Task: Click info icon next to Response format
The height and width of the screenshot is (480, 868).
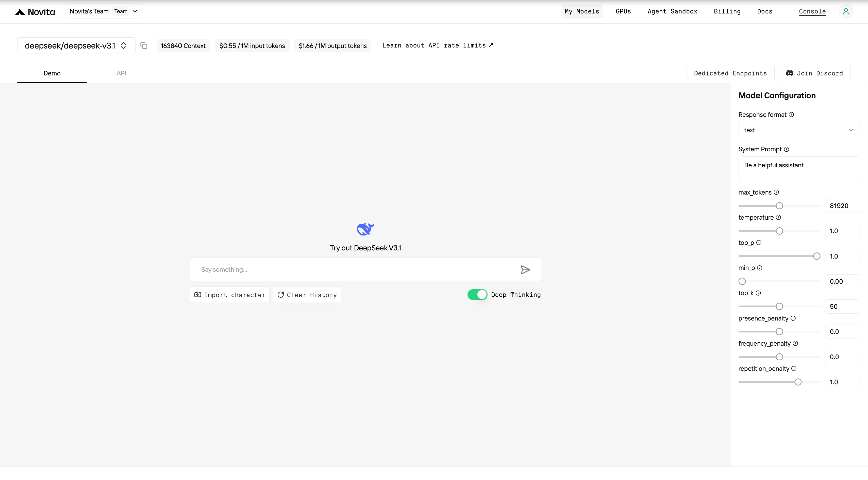Action: (x=791, y=115)
